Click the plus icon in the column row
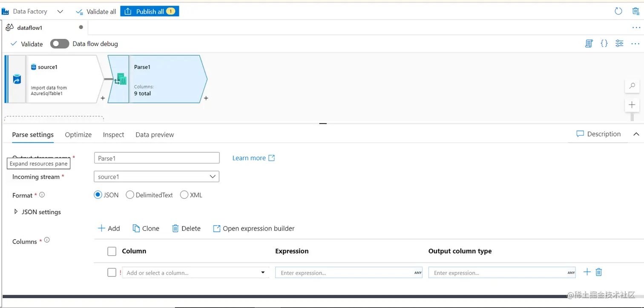The height and width of the screenshot is (308, 644). coord(587,272)
